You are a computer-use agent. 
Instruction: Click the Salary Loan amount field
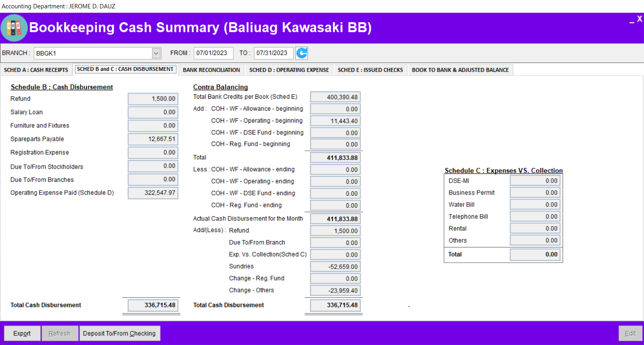tap(153, 112)
